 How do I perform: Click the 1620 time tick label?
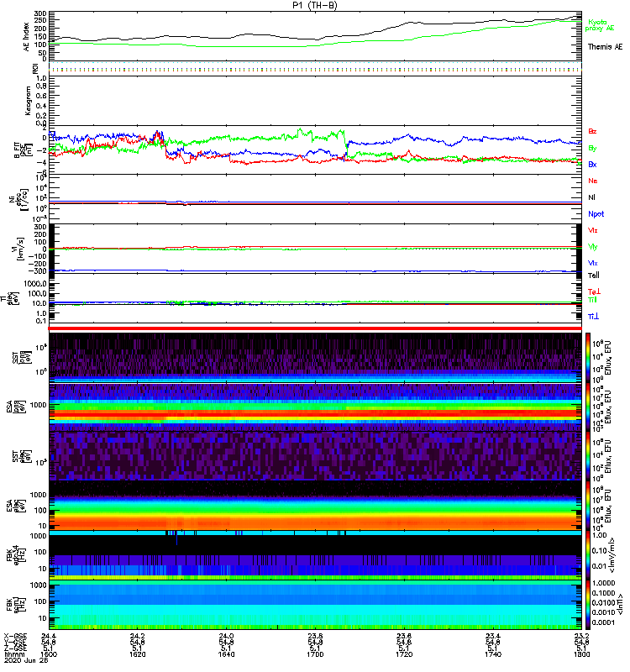click(x=138, y=654)
